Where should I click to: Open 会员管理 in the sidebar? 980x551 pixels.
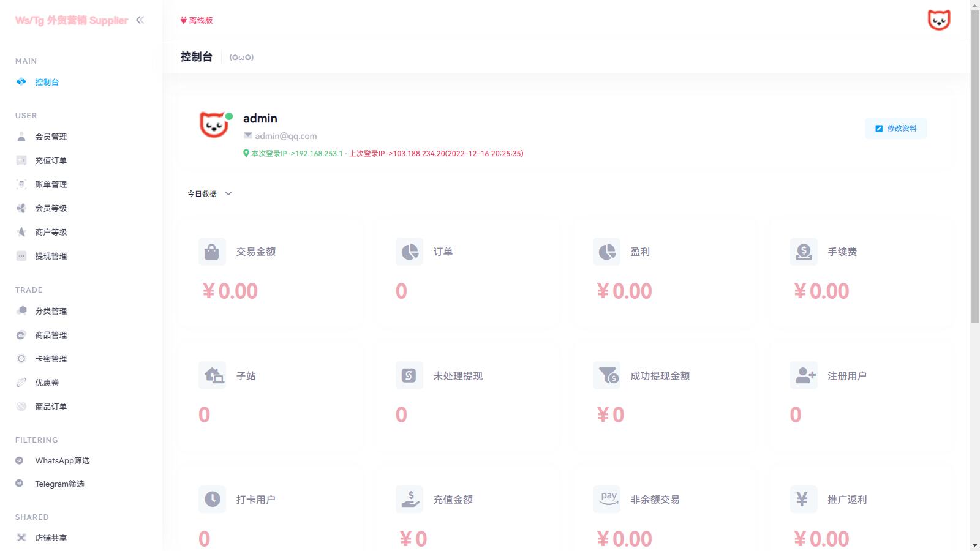coord(51,137)
